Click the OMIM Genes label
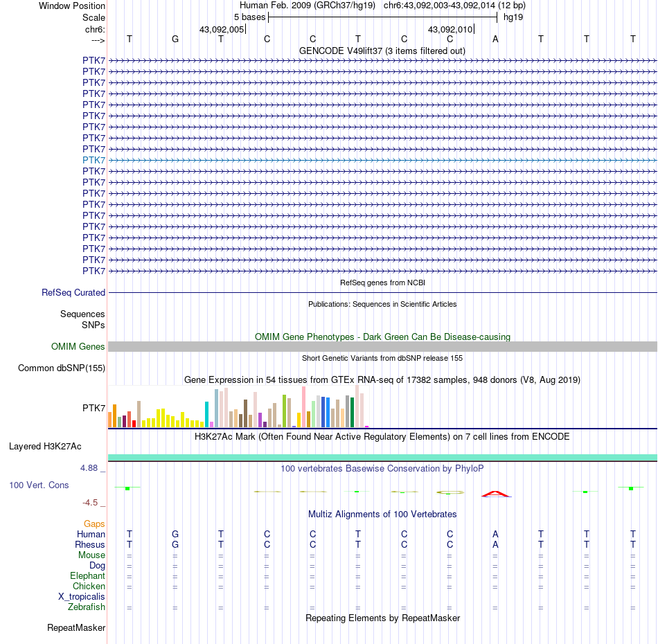The height and width of the screenshot is (644, 658). point(78,346)
